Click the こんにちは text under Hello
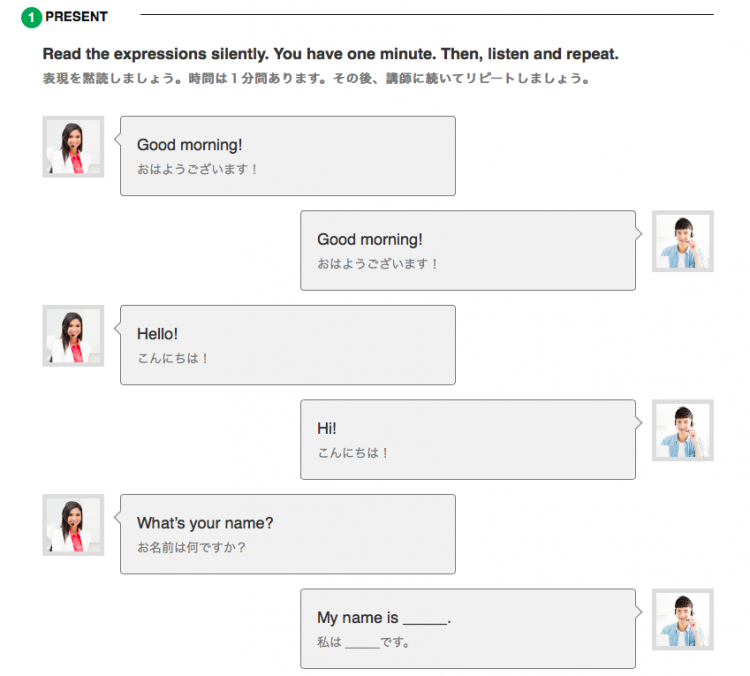The image size is (750, 676). pos(173,358)
